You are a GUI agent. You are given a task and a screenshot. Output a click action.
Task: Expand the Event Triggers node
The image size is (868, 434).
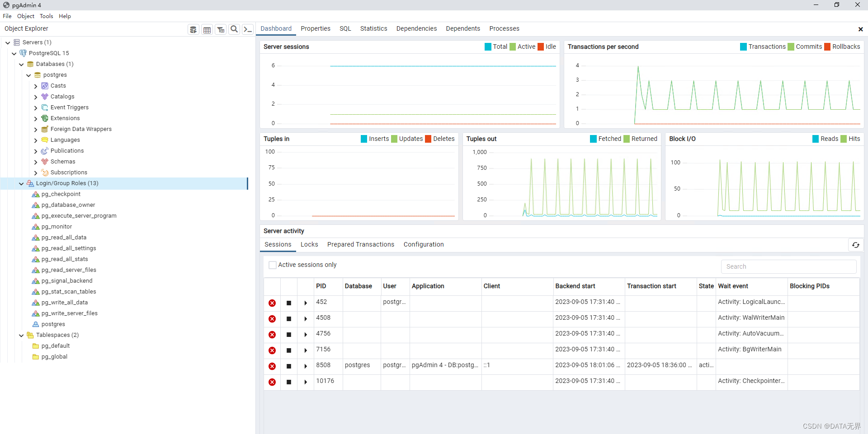click(36, 107)
